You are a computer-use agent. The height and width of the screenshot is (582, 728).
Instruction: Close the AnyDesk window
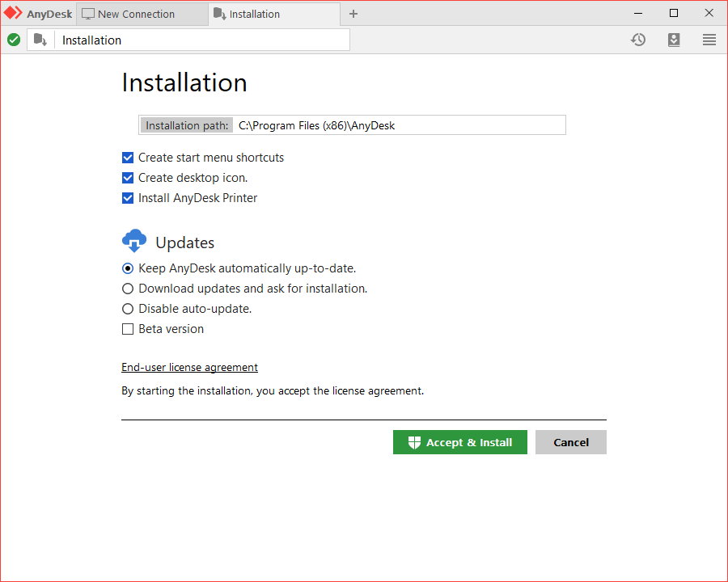coord(709,13)
